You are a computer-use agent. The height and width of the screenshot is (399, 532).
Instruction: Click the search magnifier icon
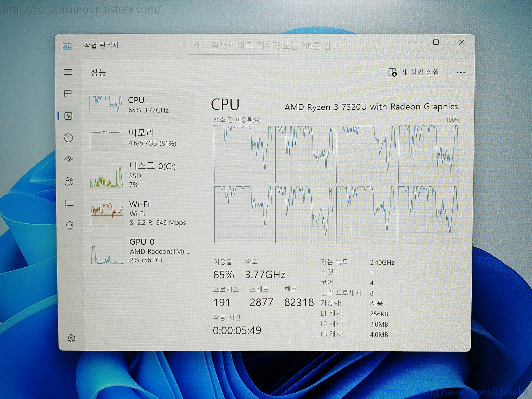(197, 46)
